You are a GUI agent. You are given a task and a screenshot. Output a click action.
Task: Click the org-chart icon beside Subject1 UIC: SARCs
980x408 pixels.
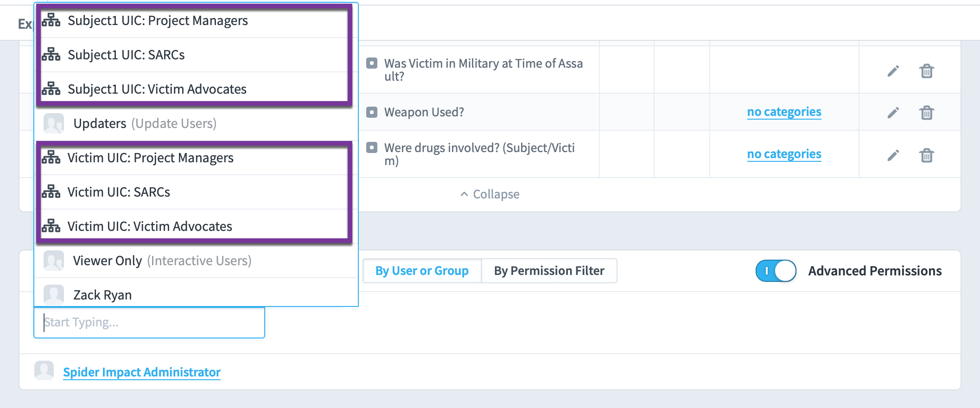tap(51, 55)
